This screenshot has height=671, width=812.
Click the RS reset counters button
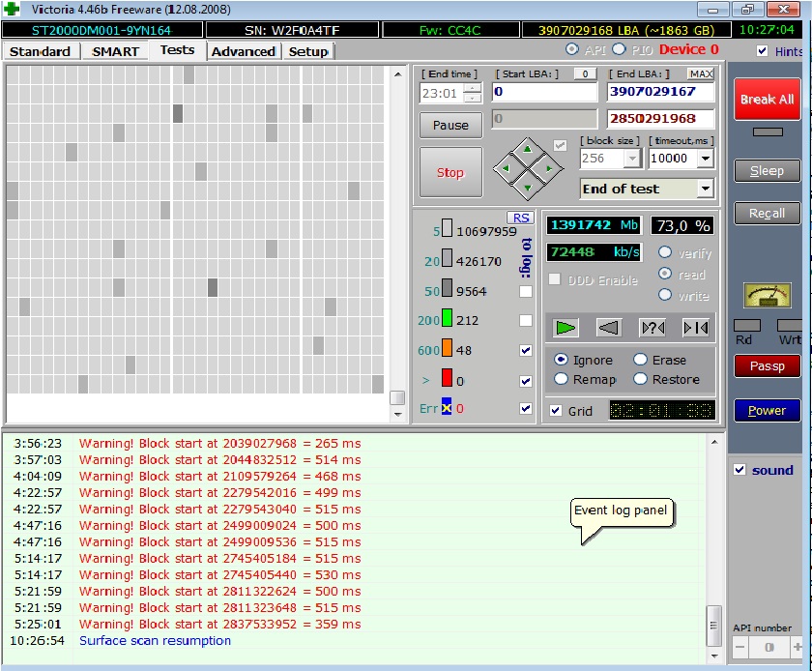[x=520, y=218]
